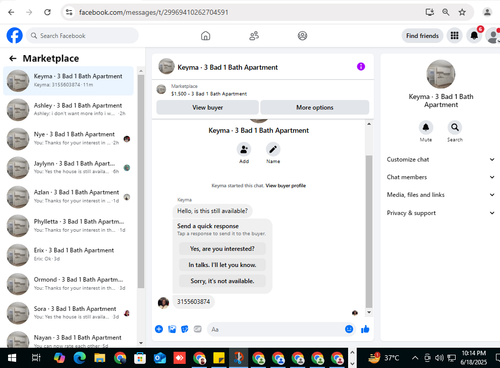This screenshot has height=368, width=500.
Task: Open Microsoft Edge from taskbar
Action: (80, 358)
